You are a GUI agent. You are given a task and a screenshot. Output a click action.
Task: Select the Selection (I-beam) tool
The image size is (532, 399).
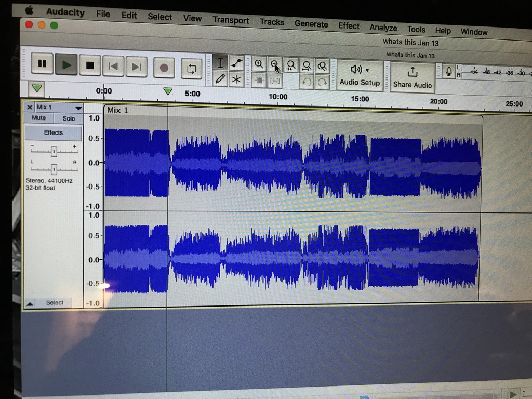click(220, 63)
